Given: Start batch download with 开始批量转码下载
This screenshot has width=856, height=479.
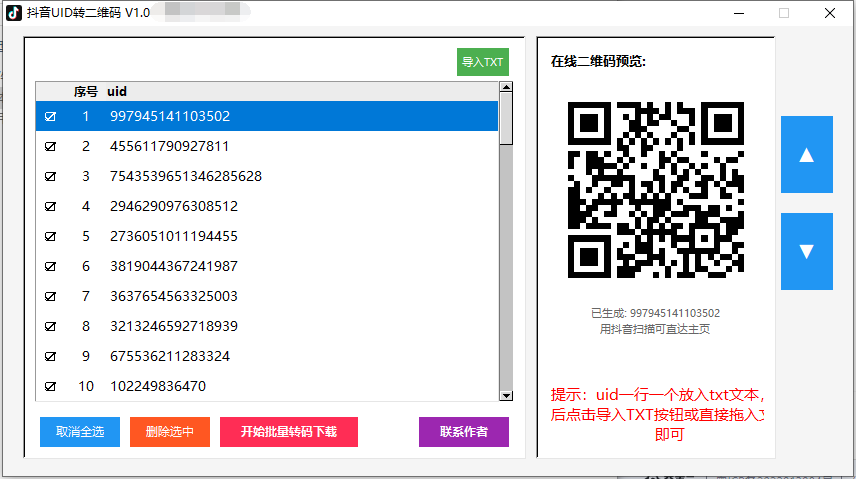Looking at the screenshot, I should click(289, 432).
